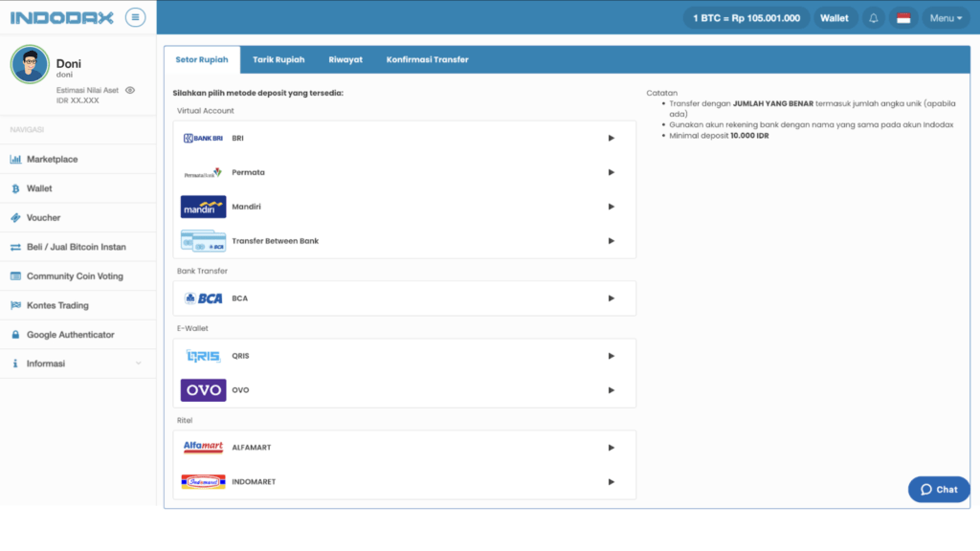980x551 pixels.
Task: Switch to the Tarik Rupiah tab
Action: [x=278, y=59]
